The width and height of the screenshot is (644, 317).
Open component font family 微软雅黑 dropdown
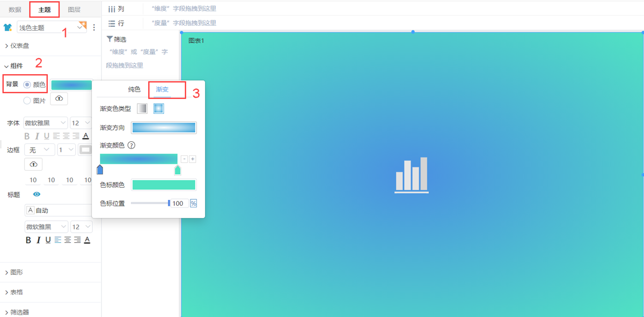coord(46,123)
